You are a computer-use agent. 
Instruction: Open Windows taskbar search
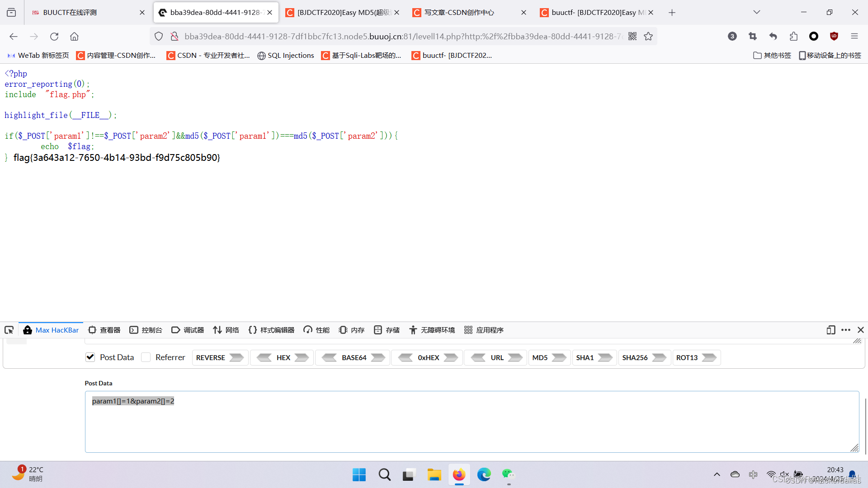(385, 474)
